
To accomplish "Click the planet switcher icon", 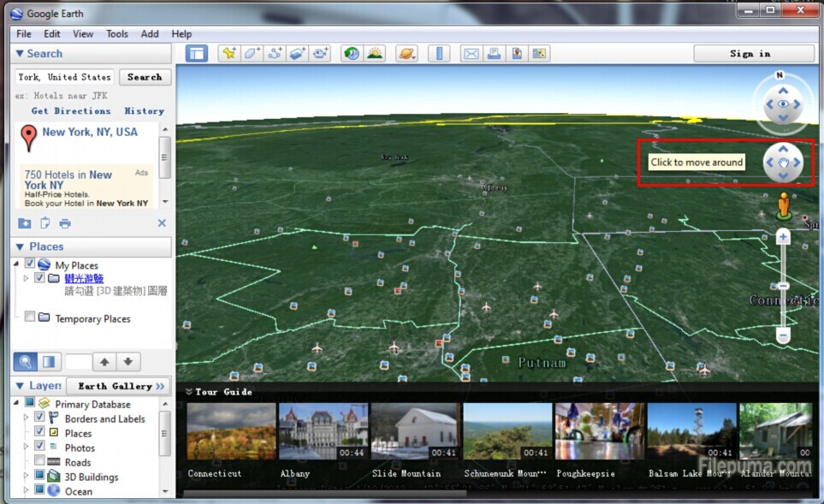I will click(x=406, y=53).
